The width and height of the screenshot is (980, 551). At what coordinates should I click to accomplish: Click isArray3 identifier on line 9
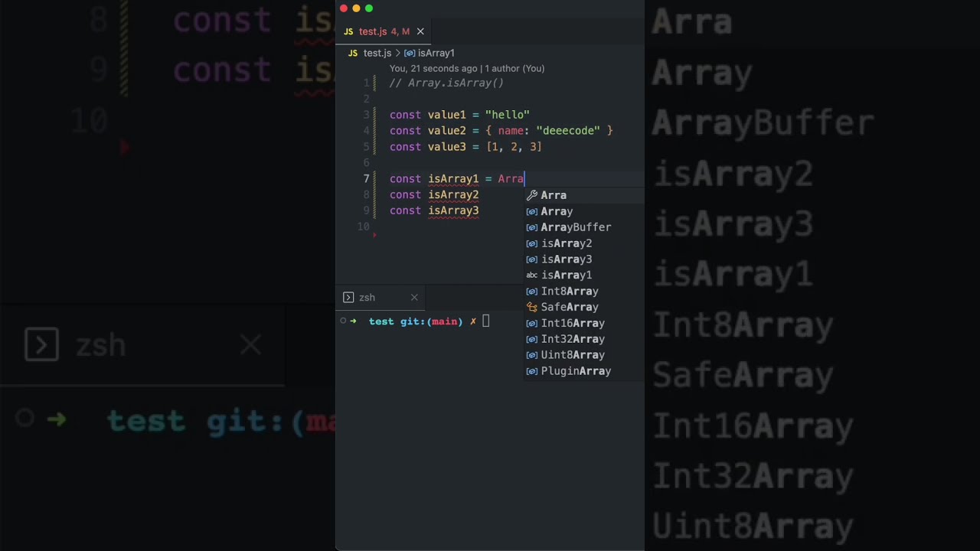click(x=453, y=211)
